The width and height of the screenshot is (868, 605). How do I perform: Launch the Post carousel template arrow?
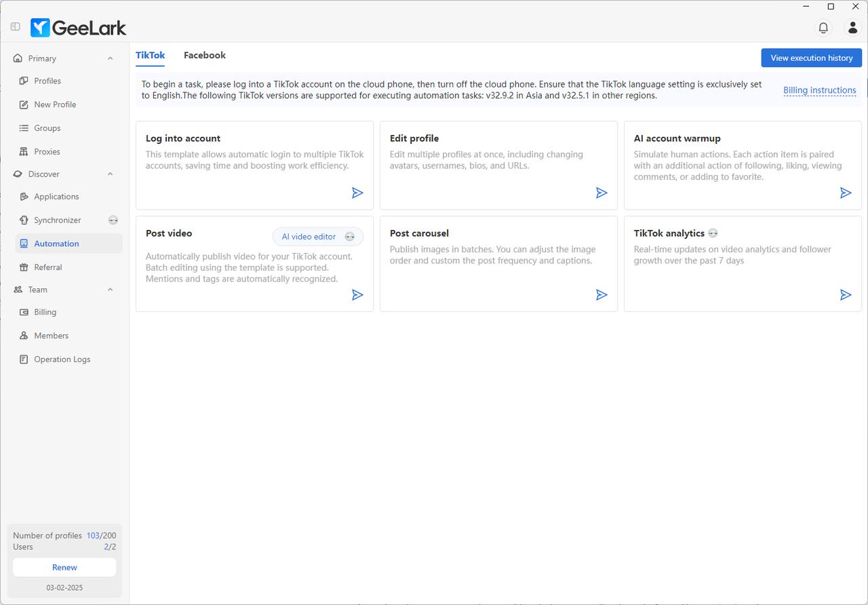tap(601, 295)
